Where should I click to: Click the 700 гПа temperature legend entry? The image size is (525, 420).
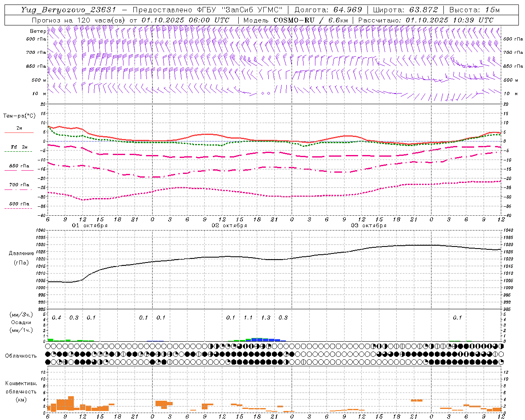[x=19, y=185]
